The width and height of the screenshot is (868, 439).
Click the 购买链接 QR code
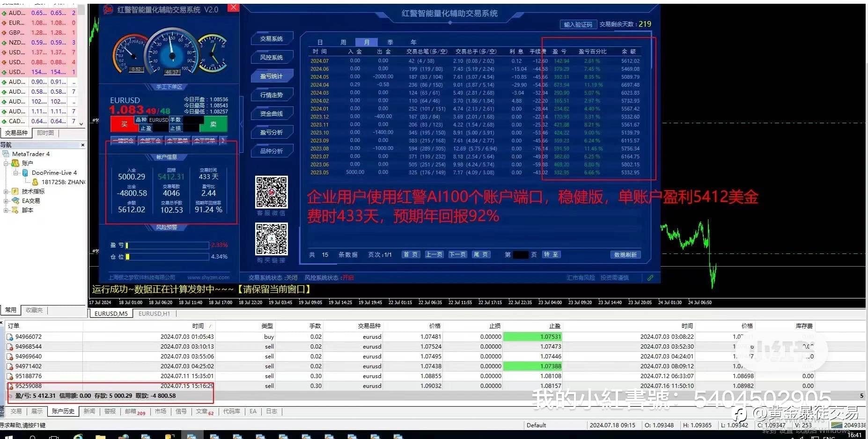tap(272, 239)
